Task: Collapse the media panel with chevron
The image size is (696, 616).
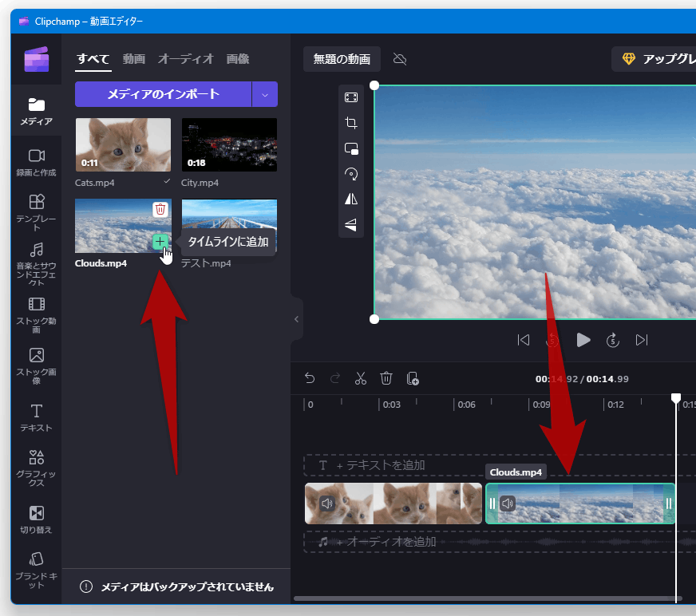Action: tap(296, 319)
